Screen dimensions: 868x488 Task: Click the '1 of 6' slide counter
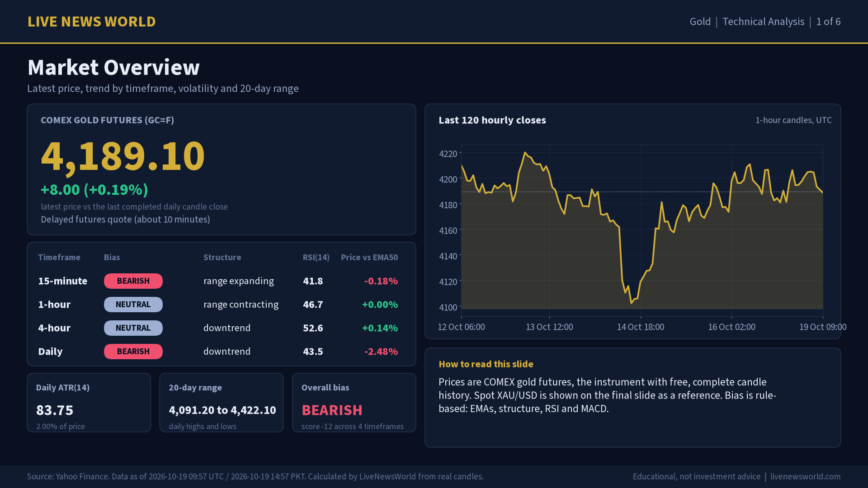828,22
